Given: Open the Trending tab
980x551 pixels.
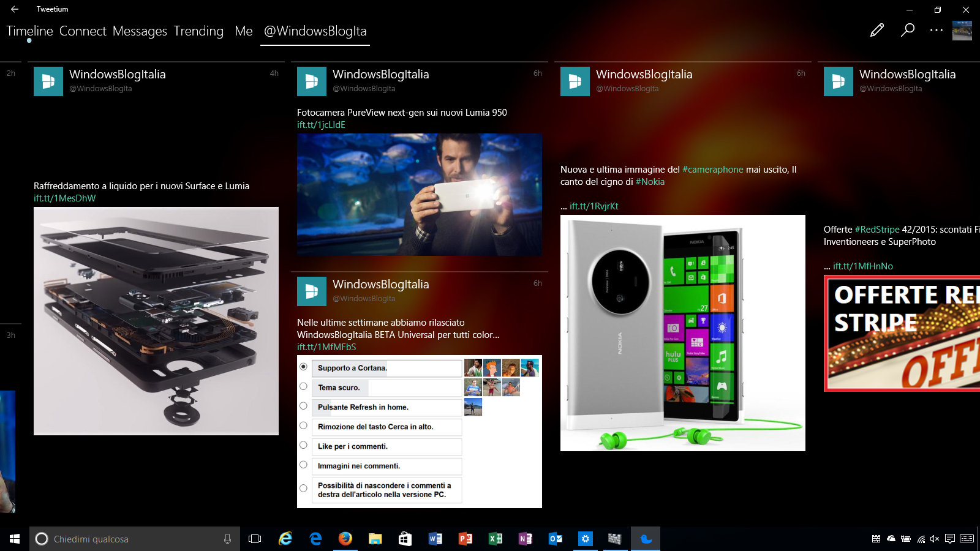Looking at the screenshot, I should 198,31.
